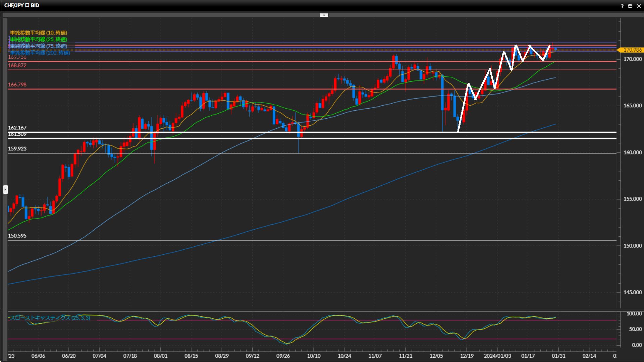Select the 10-period simple moving average label
This screenshot has width=644, height=362.
pos(38,33)
